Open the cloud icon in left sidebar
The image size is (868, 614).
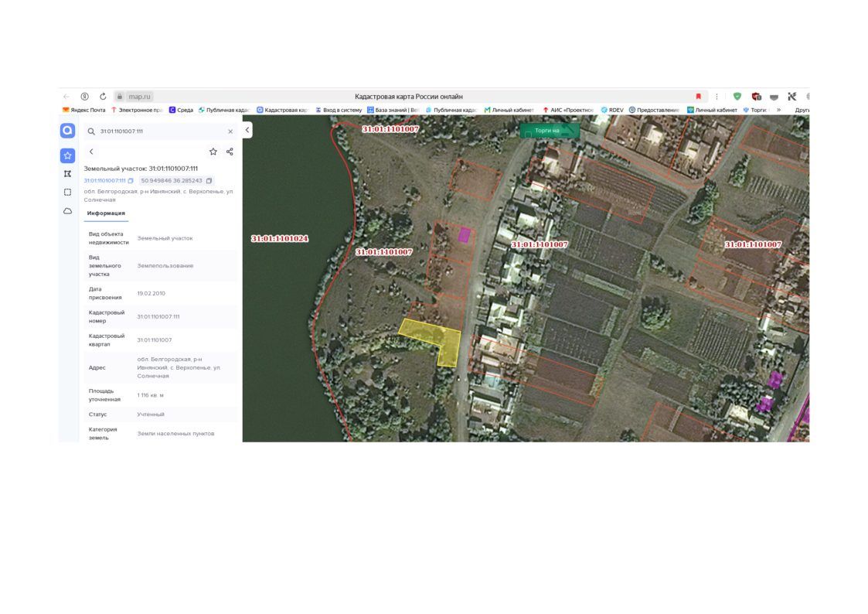pyautogui.click(x=67, y=211)
